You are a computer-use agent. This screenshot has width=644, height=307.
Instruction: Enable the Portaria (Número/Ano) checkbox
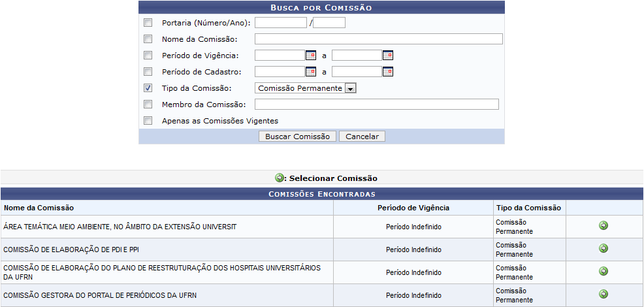[148, 23]
